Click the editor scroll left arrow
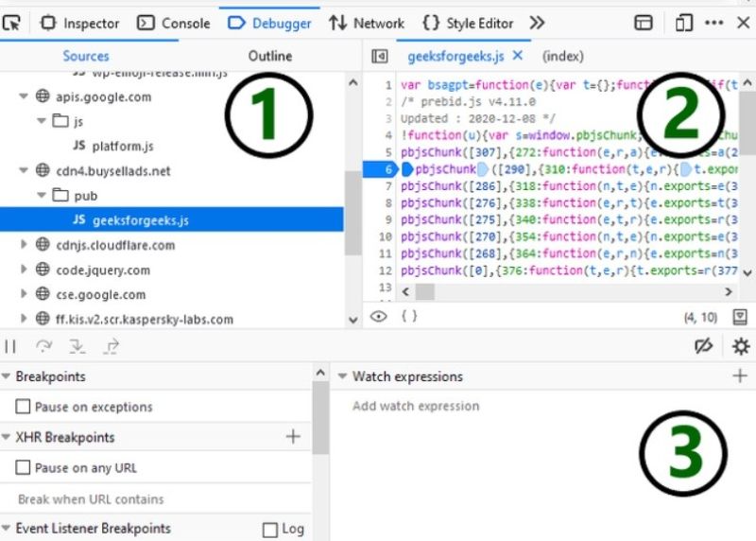 (405, 291)
